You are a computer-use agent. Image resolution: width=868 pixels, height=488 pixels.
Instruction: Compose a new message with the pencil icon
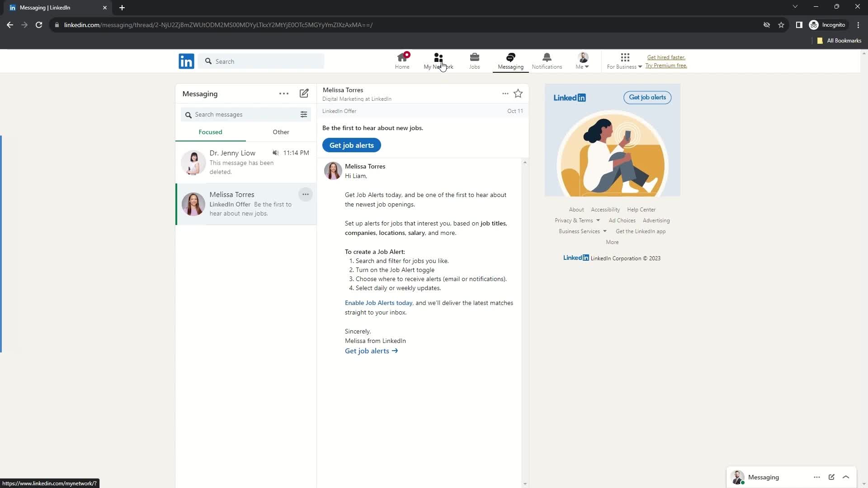pos(304,94)
